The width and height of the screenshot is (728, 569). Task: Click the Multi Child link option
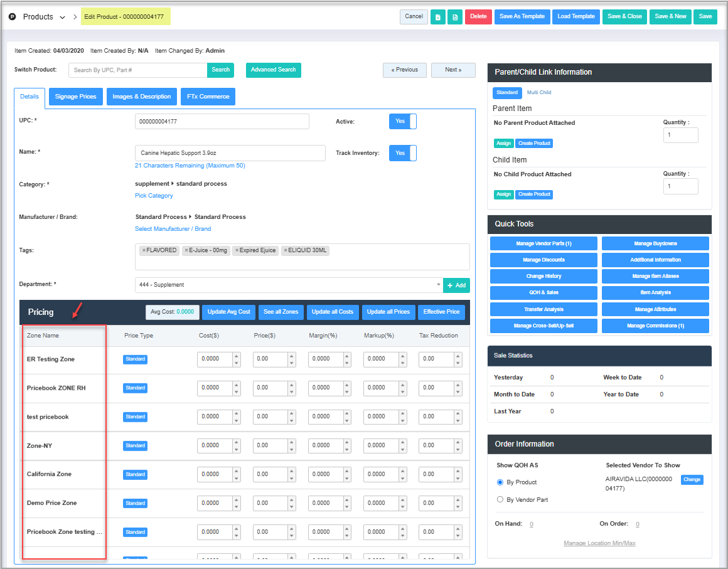[x=538, y=92]
